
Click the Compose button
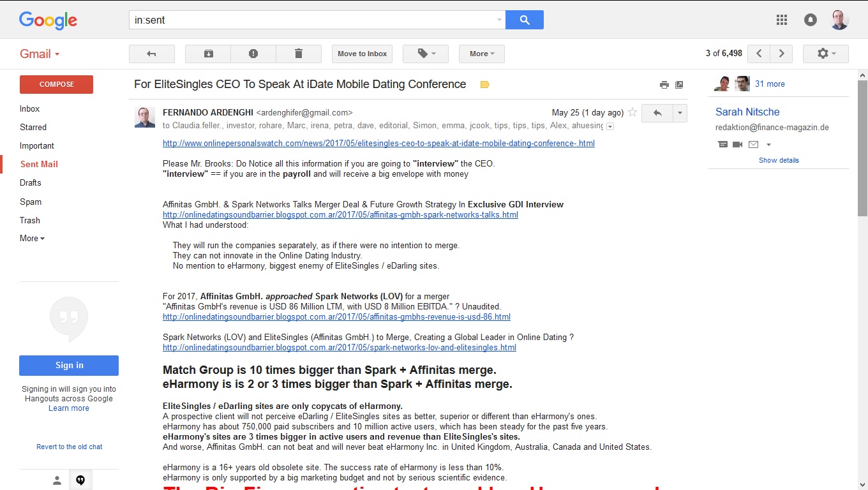pos(56,84)
